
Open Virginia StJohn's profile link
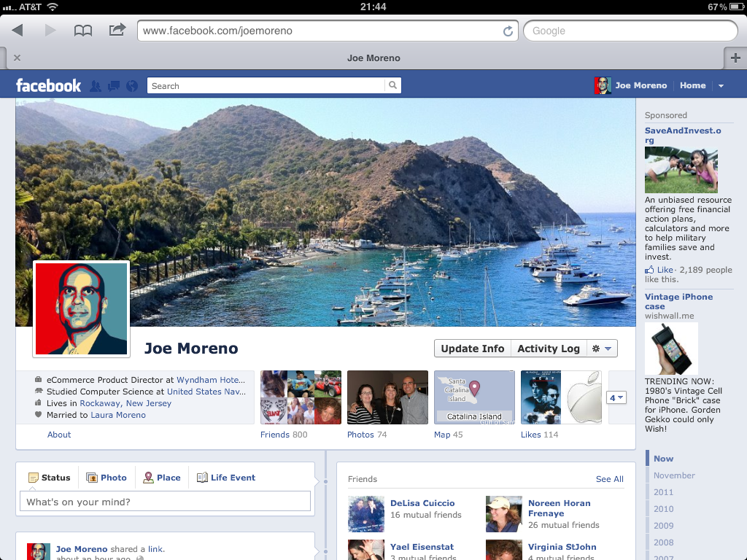point(562,547)
